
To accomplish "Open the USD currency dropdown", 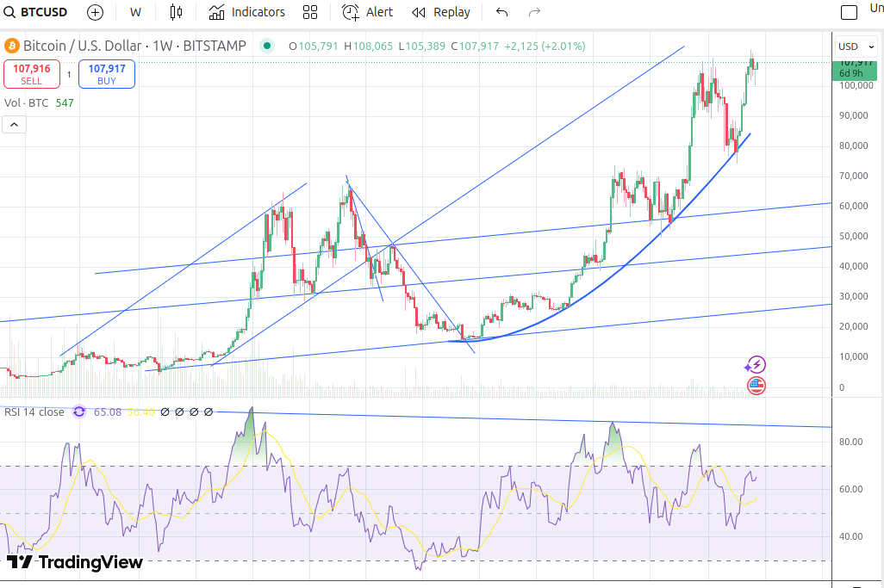I will (x=856, y=46).
